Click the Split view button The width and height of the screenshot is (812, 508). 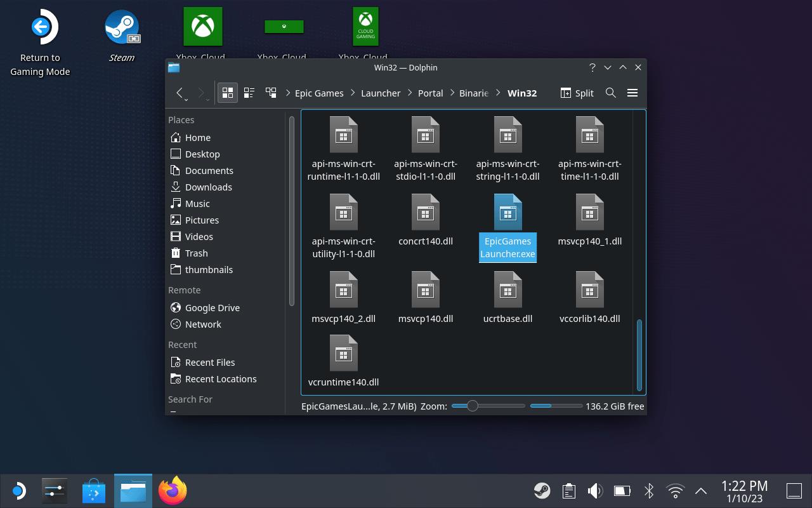[x=577, y=93]
